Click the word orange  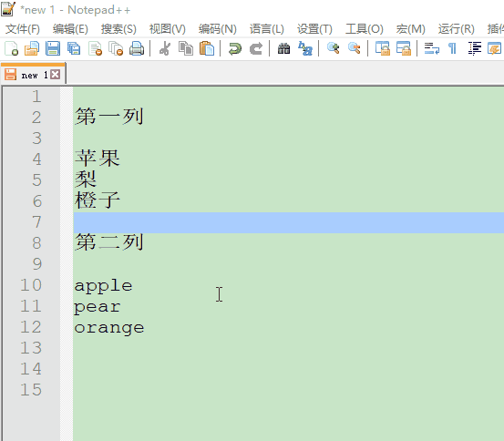[x=109, y=328]
